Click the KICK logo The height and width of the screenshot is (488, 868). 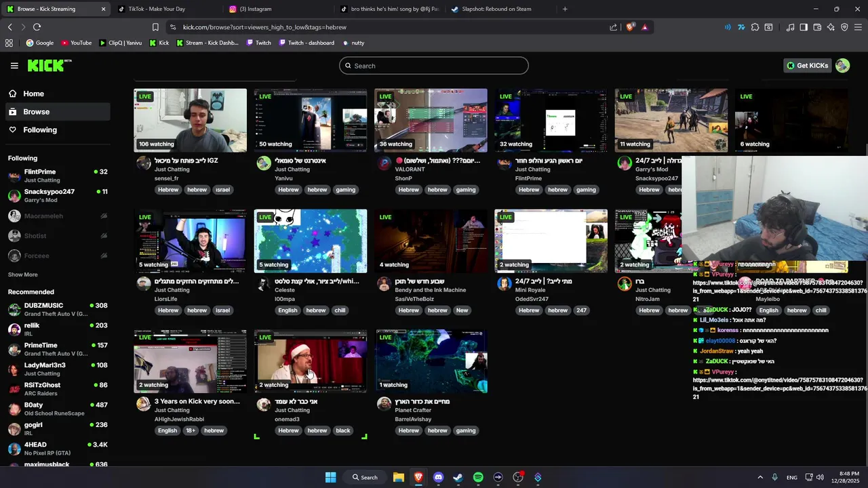(x=50, y=65)
